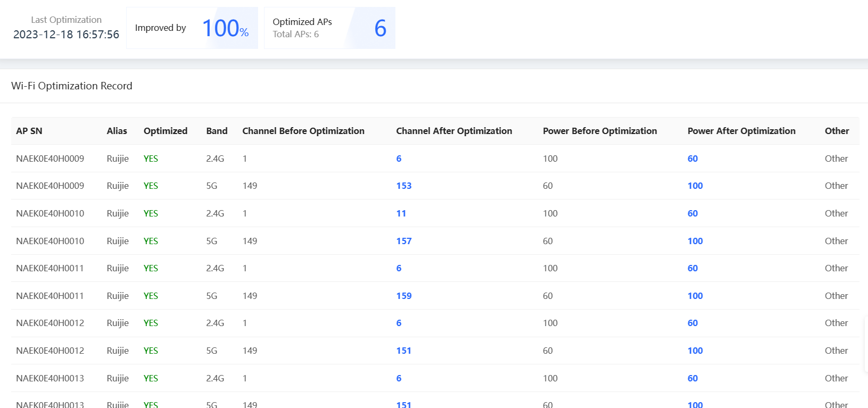
Task: Click power value 60 for NAEK0E40H0009 2.4G
Action: click(692, 159)
